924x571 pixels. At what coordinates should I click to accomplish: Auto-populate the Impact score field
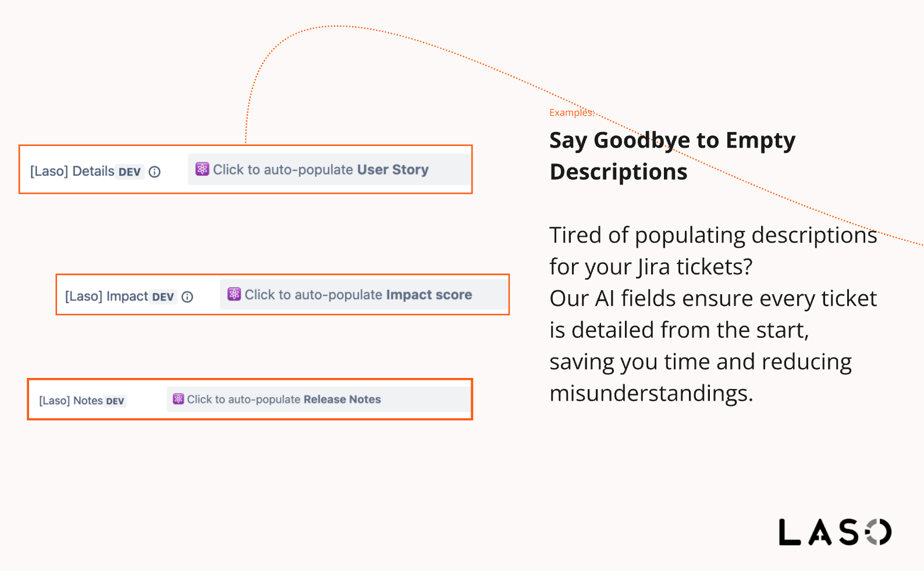(x=363, y=294)
